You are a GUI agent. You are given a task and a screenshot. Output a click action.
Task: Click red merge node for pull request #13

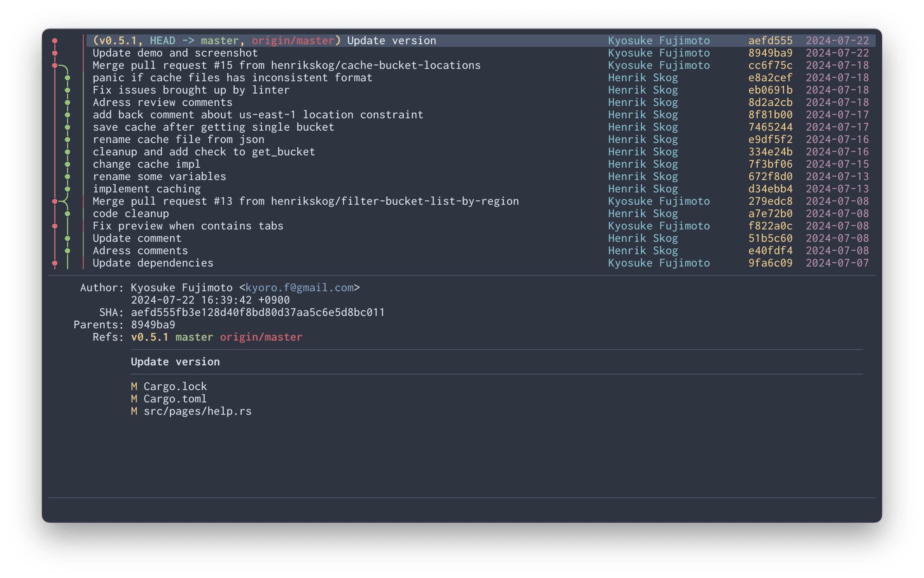coord(55,201)
